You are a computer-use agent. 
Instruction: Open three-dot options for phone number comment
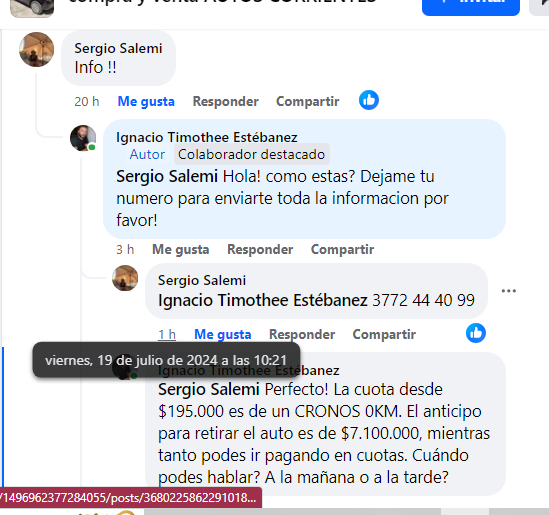click(x=508, y=291)
